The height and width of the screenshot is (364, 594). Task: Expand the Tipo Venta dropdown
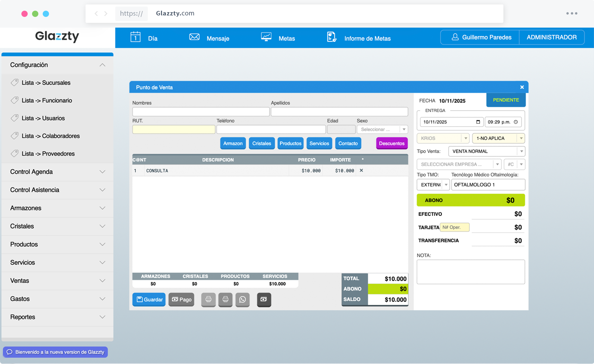pyautogui.click(x=522, y=151)
